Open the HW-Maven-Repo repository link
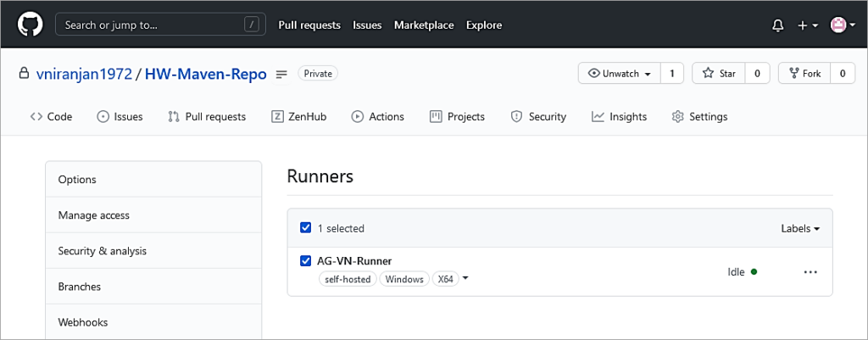 click(x=205, y=75)
